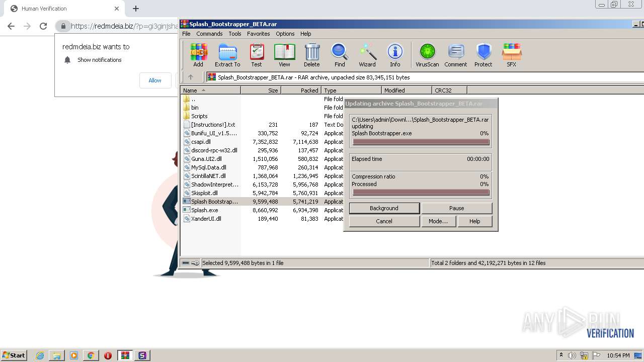
Task: Open the File menu in WinRAR
Action: pos(186,34)
